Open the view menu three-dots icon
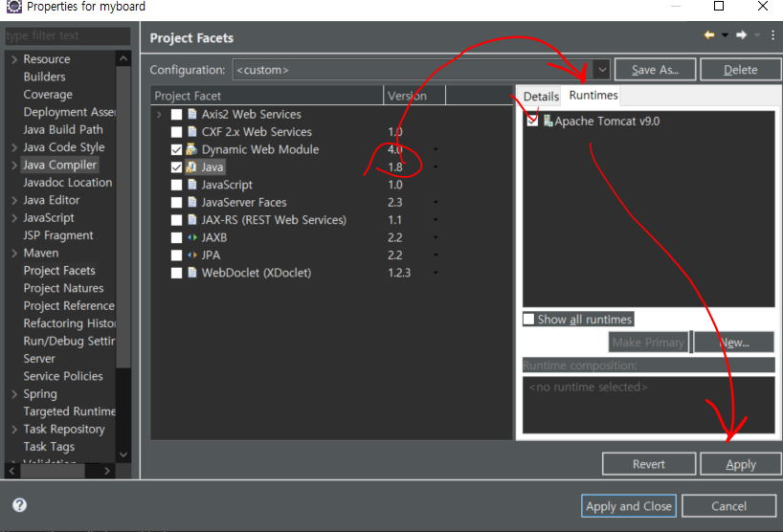 [x=773, y=35]
